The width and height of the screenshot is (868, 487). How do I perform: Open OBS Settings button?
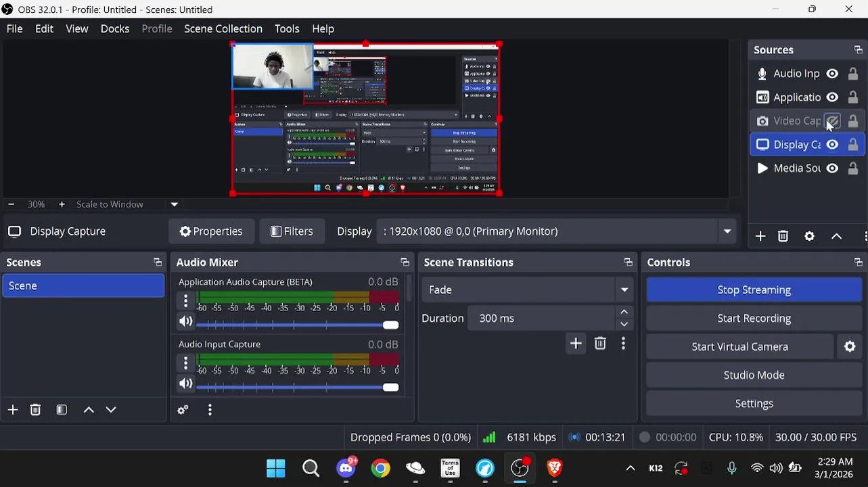click(754, 403)
